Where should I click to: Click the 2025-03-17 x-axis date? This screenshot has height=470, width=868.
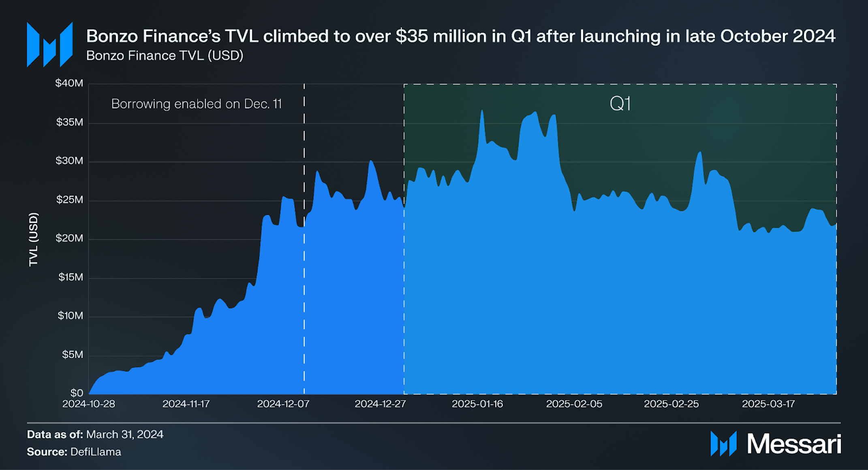[x=768, y=404]
